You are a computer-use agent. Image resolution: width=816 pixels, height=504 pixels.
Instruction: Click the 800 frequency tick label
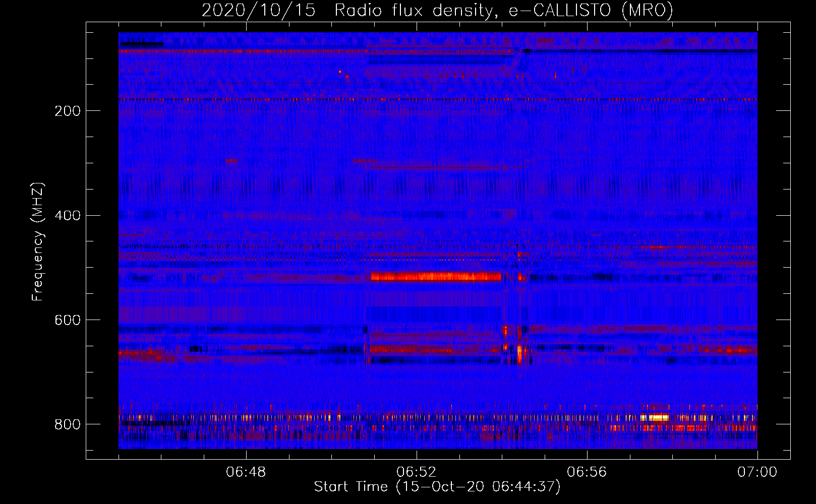click(x=68, y=424)
